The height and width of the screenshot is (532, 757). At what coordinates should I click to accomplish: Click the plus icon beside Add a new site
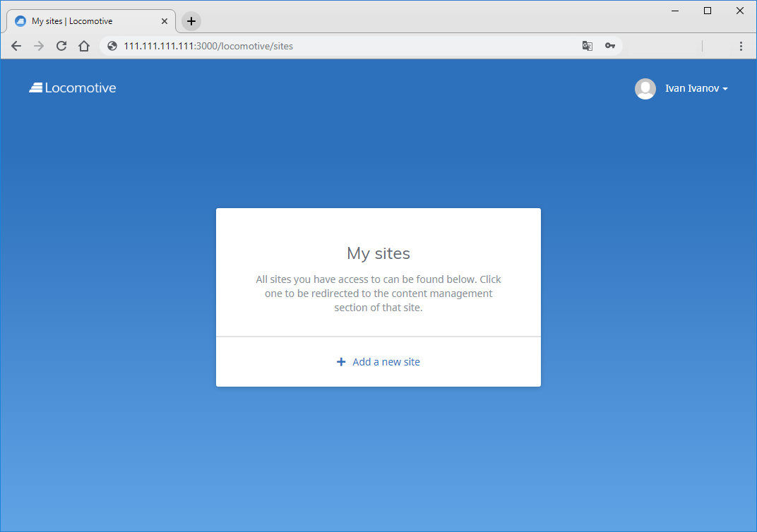pyautogui.click(x=342, y=361)
